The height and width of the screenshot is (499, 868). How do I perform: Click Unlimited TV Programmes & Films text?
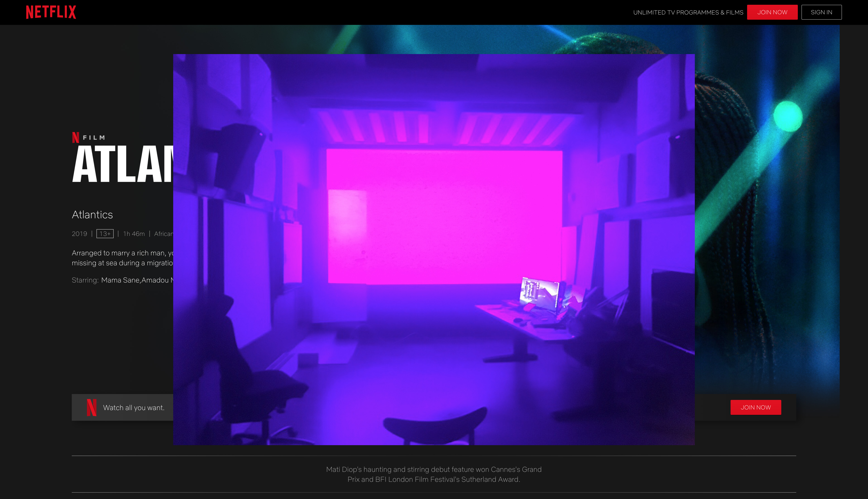pyautogui.click(x=688, y=12)
